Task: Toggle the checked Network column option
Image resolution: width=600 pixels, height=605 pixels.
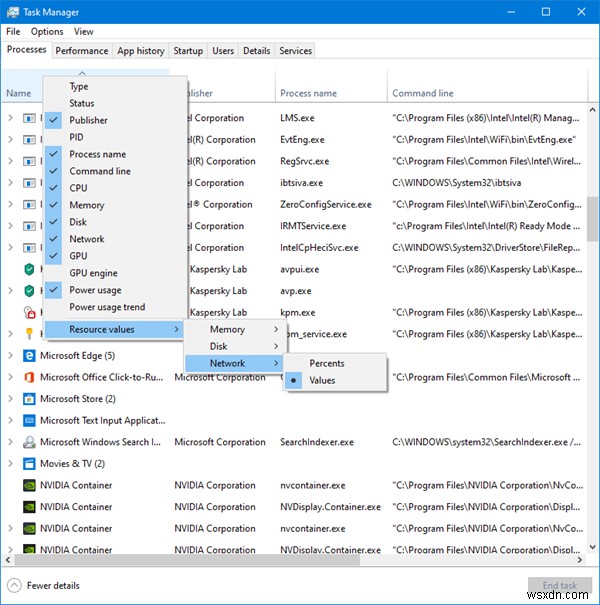Action: pyautogui.click(x=115, y=239)
